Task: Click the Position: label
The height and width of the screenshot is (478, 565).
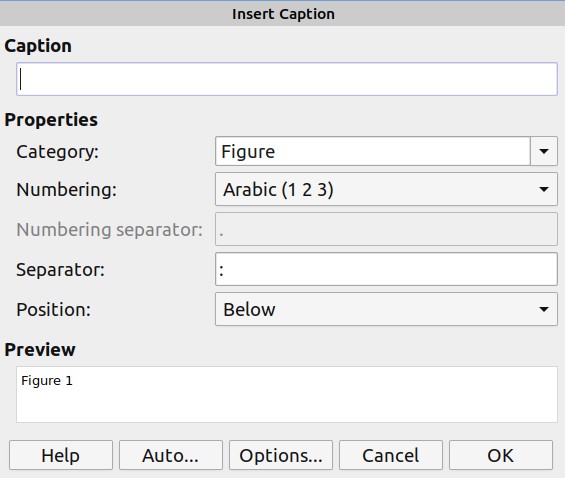Action: pyautogui.click(x=54, y=309)
